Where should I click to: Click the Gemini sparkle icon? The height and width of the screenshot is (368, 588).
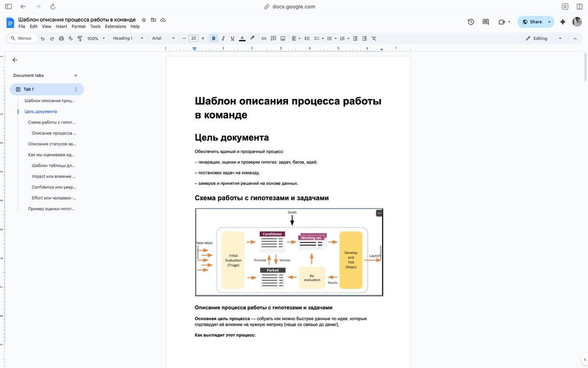[x=563, y=22]
